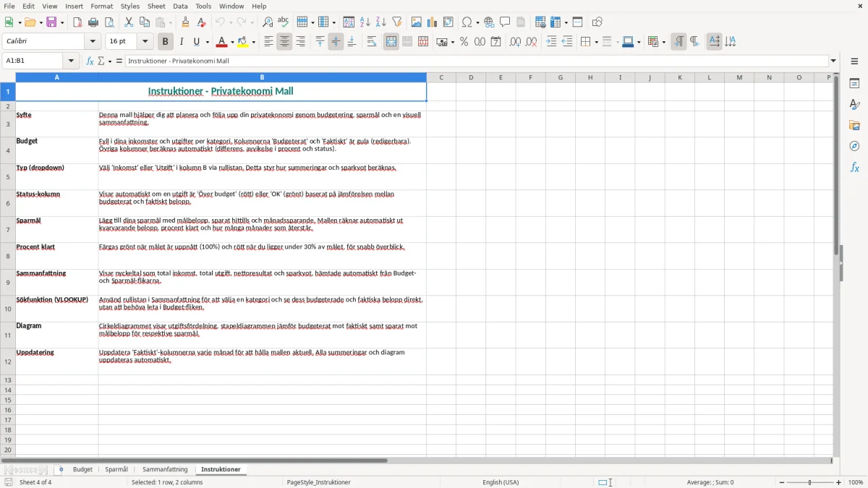Open Font Color dropdown arrow
The width and height of the screenshot is (868, 488).
[231, 42]
